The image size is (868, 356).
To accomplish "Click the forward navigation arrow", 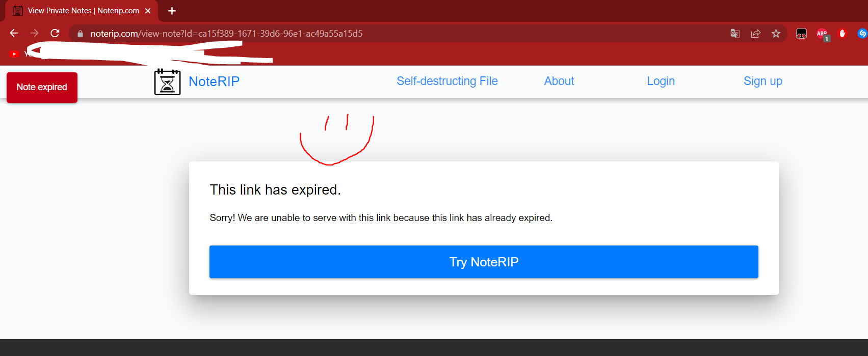I will [34, 33].
